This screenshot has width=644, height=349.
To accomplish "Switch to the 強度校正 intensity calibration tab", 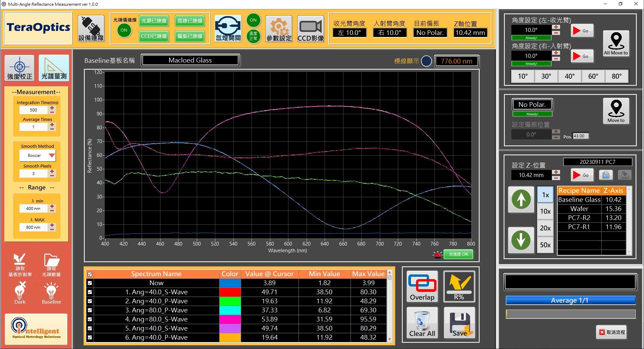I will 20,68.
